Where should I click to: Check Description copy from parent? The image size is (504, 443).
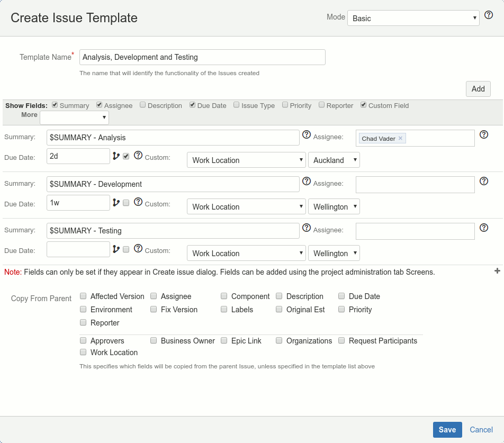(x=279, y=296)
